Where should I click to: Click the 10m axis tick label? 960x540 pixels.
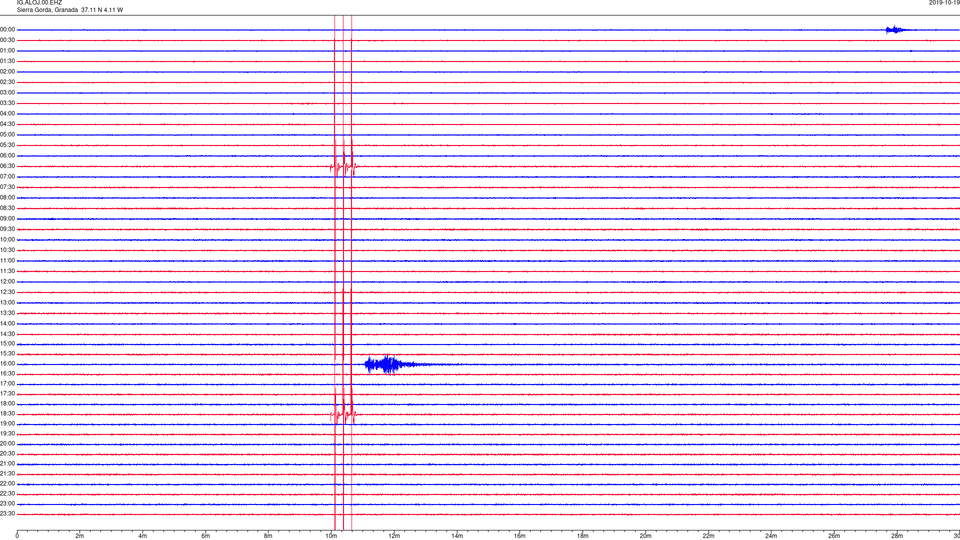click(x=331, y=536)
